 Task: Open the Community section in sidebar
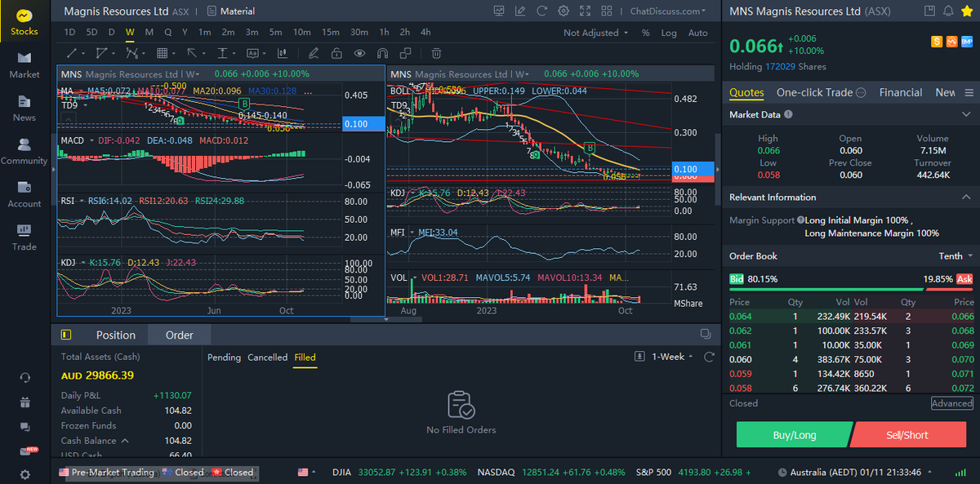(24, 152)
